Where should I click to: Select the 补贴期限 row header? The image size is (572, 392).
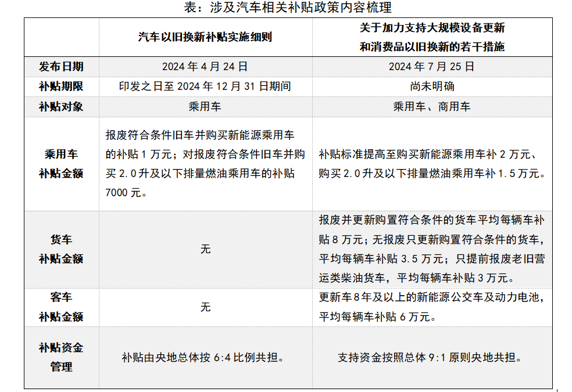[61, 87]
